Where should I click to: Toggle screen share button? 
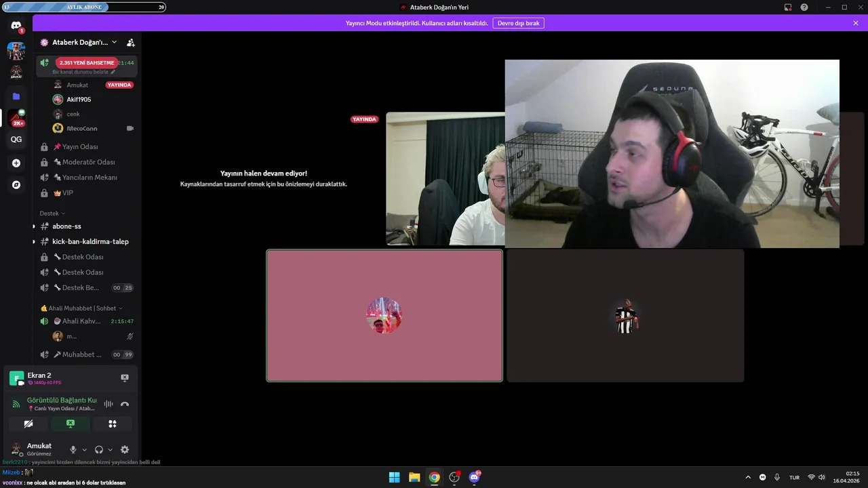tap(71, 424)
